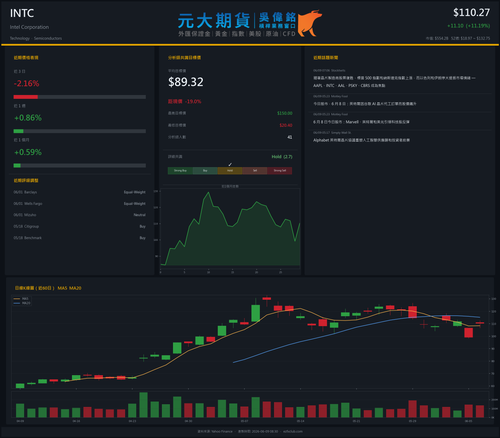Click the INTC ticker title
This screenshot has width=500, height=438.
tap(22, 13)
